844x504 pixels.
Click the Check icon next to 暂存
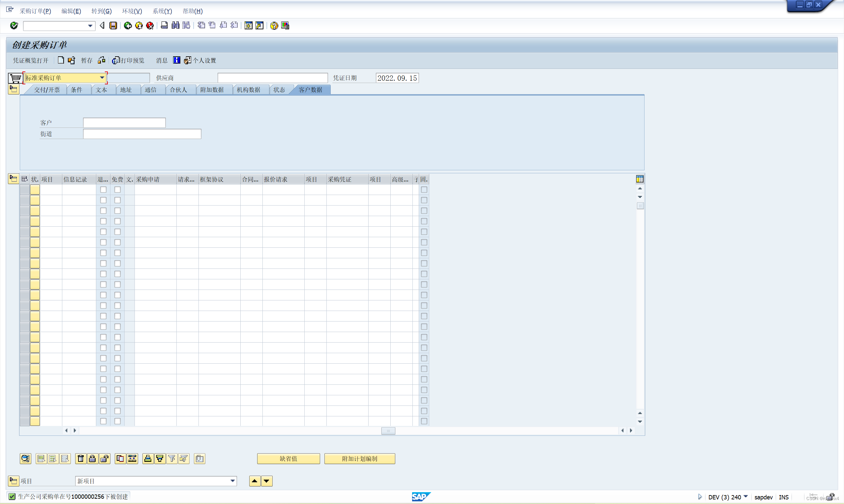pos(102,60)
